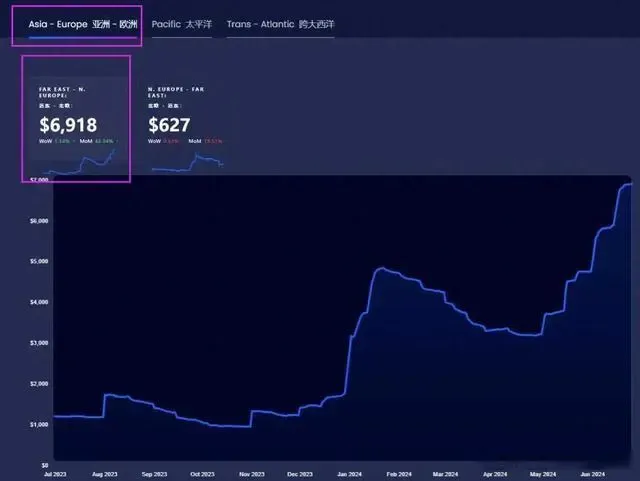This screenshot has width=640, height=481.
Task: Click the $3,000 y-axis label
Action: (39, 343)
